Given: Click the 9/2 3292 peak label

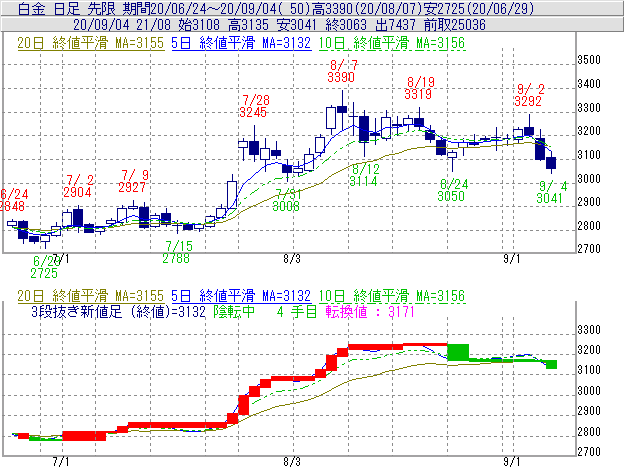Looking at the screenshot, I should pyautogui.click(x=528, y=95).
